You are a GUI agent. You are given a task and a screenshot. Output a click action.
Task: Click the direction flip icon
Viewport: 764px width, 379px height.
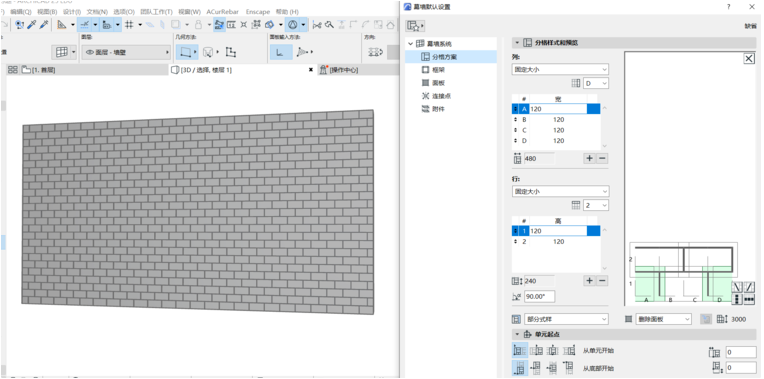(x=375, y=52)
